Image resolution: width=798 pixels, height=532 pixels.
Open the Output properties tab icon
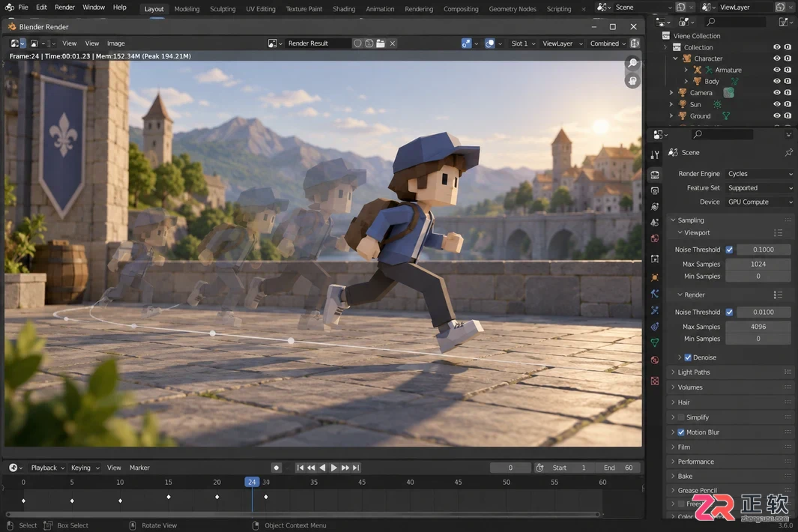click(655, 191)
